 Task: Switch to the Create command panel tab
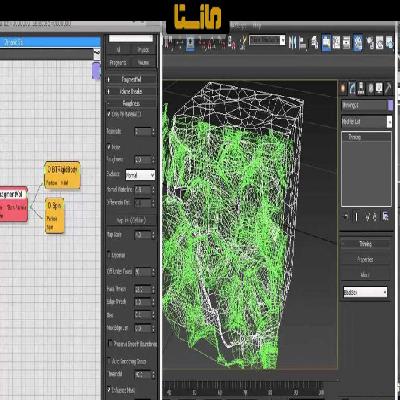(343, 88)
